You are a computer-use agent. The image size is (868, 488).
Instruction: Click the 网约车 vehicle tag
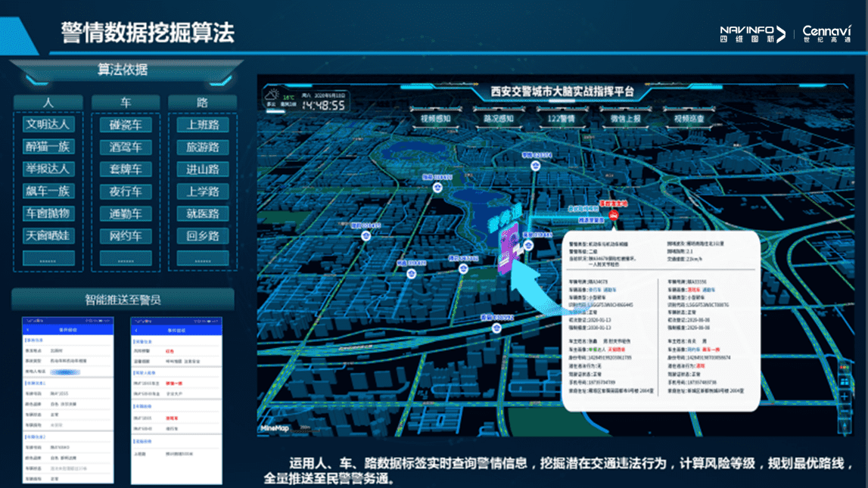(x=126, y=236)
